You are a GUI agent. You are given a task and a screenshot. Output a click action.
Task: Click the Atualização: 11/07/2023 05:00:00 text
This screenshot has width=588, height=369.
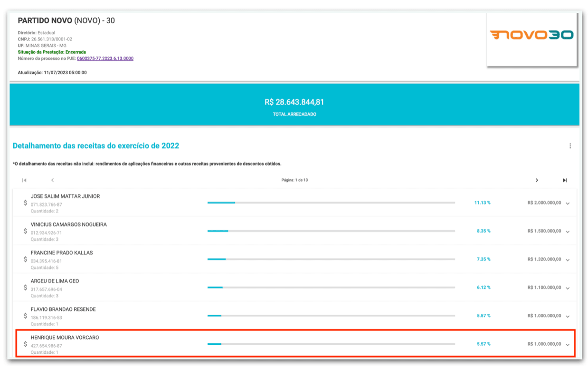tap(52, 73)
